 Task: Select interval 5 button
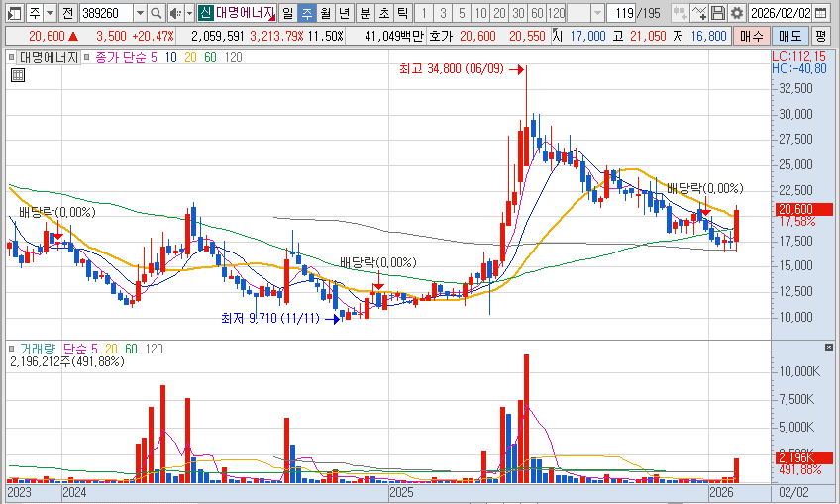point(462,12)
